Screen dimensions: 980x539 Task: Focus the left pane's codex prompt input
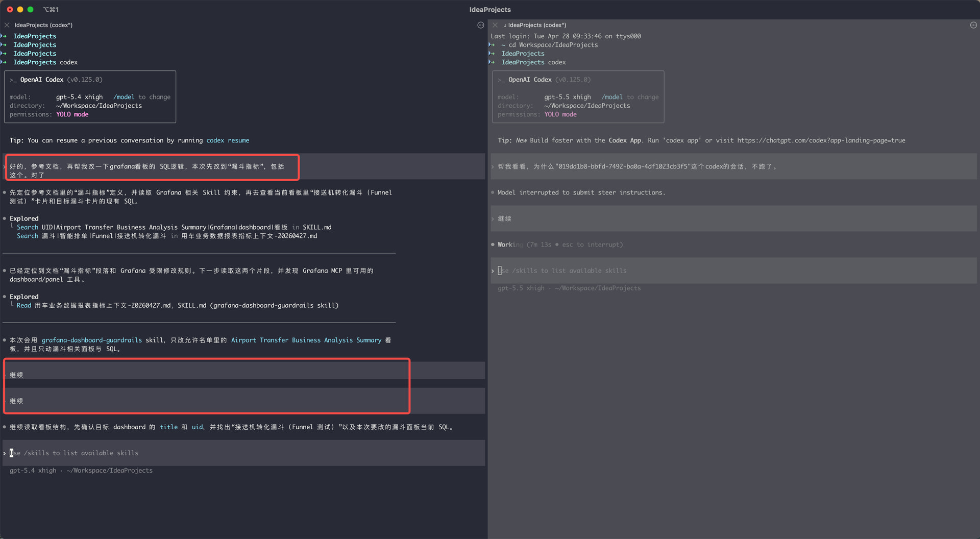(x=244, y=453)
